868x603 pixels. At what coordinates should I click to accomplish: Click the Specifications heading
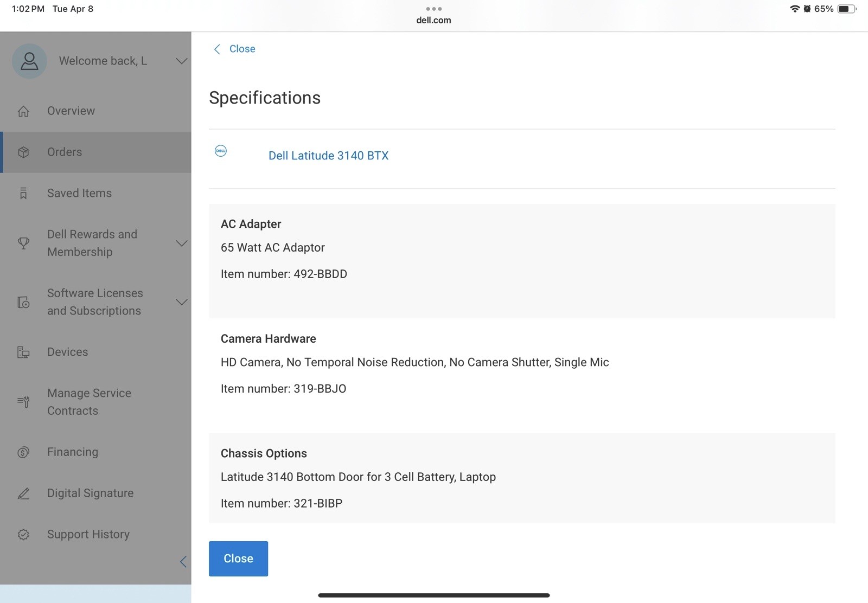click(x=265, y=98)
